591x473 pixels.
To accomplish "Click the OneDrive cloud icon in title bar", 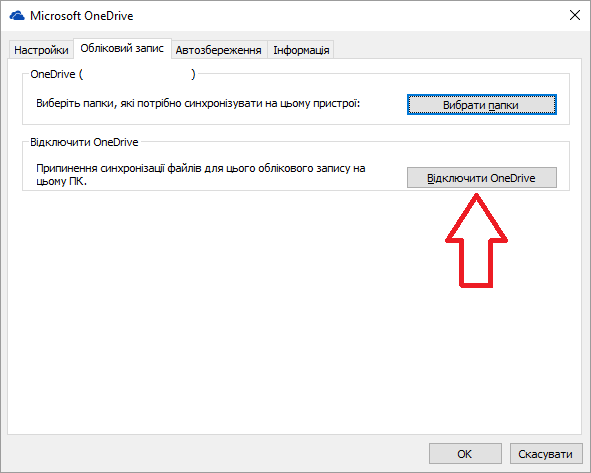I will tap(17, 16).
